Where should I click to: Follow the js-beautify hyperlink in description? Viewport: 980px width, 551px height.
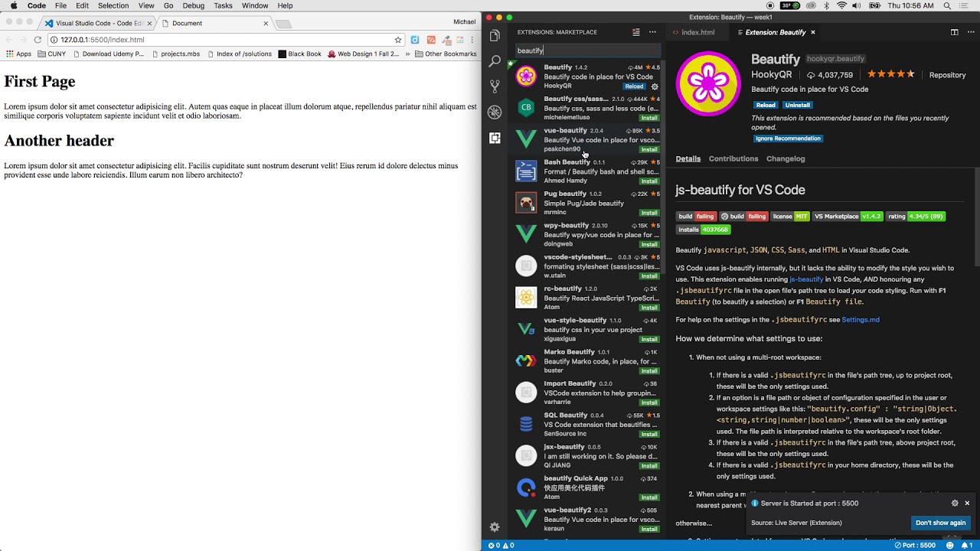806,279
